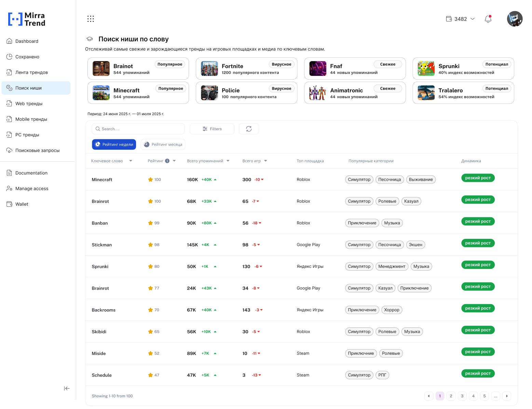Viewport: 532px width, 409px height.
Task: Switch to the weekly rating toggle
Action: (x=114, y=145)
